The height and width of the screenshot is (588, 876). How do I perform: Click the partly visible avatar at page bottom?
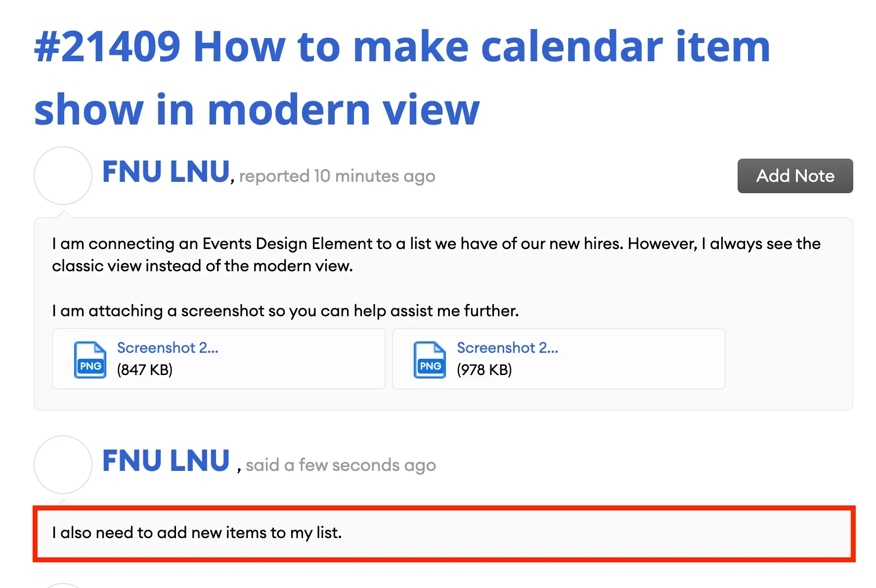coord(63,586)
